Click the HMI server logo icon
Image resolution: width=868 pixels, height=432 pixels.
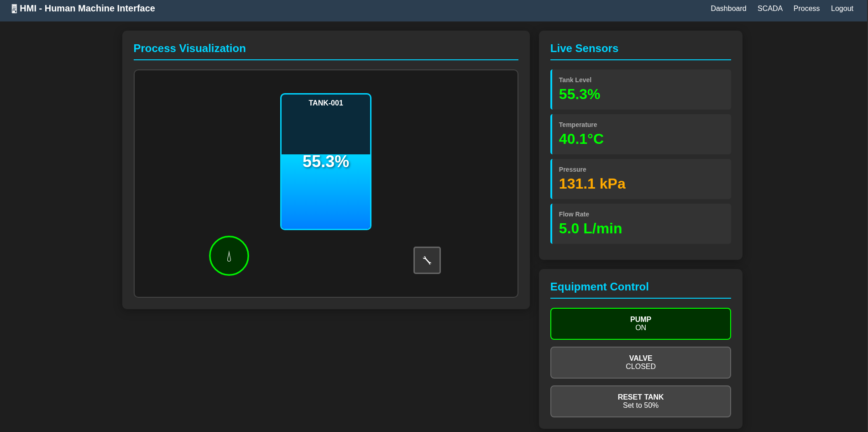point(14,8)
